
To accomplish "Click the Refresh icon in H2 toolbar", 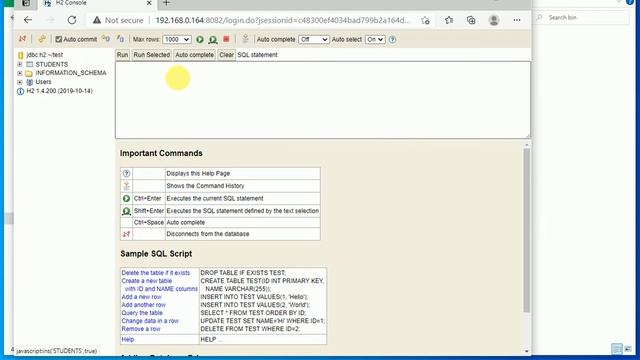I will click(x=42, y=39).
